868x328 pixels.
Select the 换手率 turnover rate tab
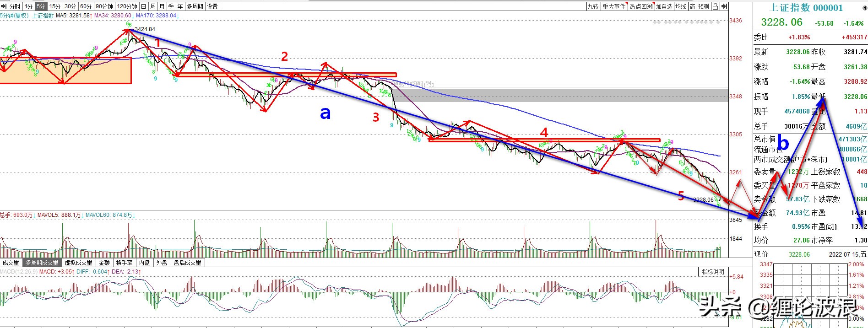[x=124, y=263]
